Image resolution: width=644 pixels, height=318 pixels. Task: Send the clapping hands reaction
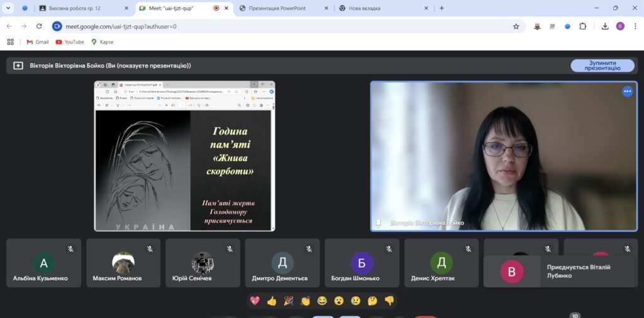[306, 301]
